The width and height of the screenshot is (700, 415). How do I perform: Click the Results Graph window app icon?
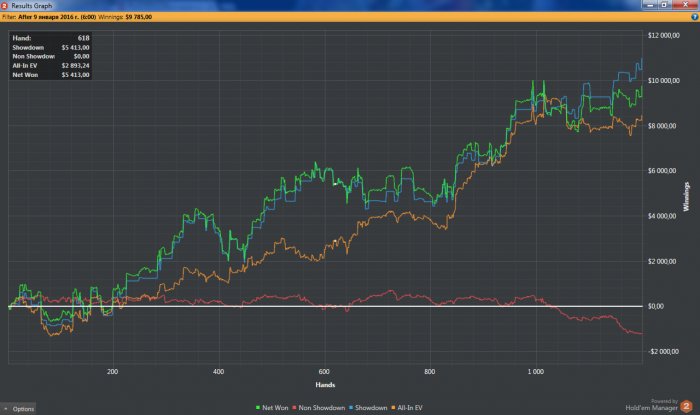click(x=4, y=5)
